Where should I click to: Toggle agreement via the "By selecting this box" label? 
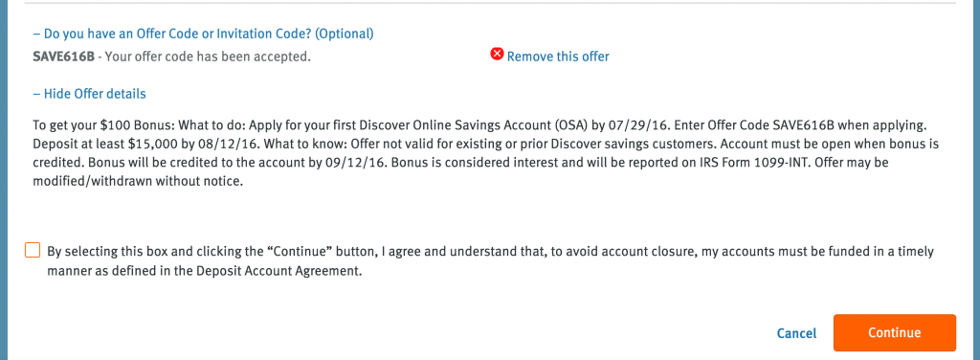[x=491, y=262]
